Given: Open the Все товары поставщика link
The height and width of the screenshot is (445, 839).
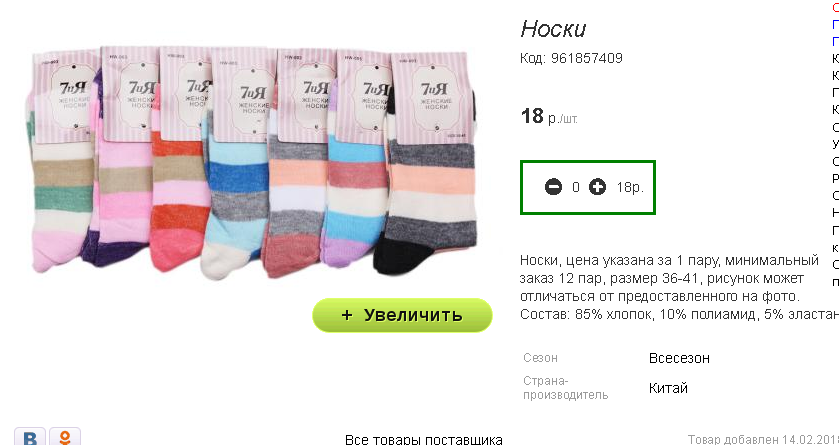Looking at the screenshot, I should coord(424,440).
